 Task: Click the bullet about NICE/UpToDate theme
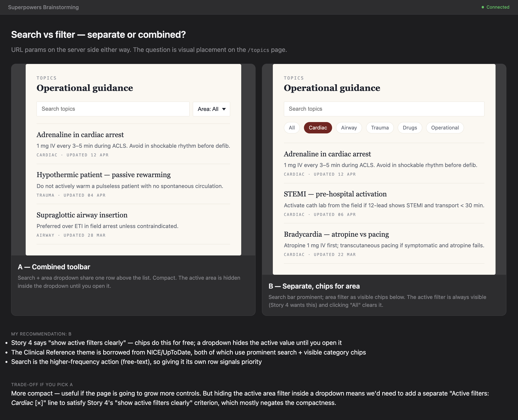click(189, 352)
